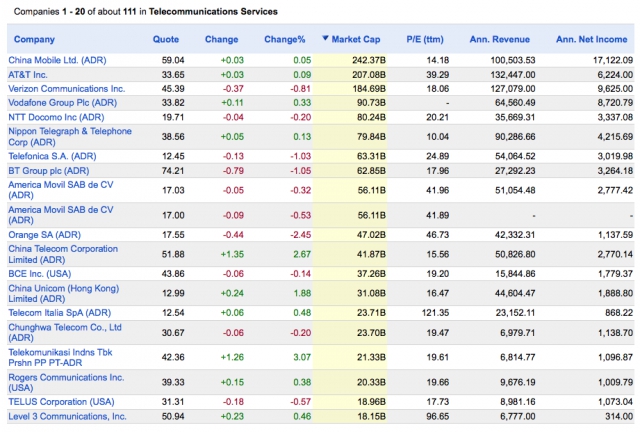Open BT Group plc (ADR) link

click(x=49, y=171)
